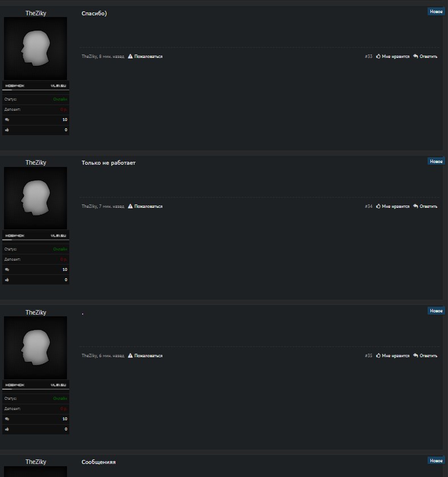Click the 'TheZiky, 7 мин. назад' timestamp
Viewport: 448px width, 477px height.
point(103,207)
